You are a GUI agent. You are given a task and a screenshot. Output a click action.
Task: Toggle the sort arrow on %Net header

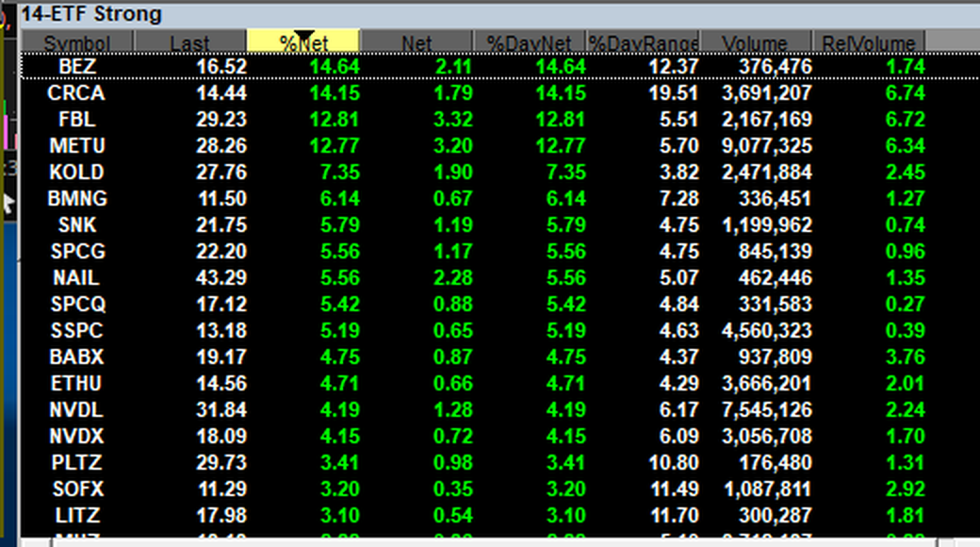pyautogui.click(x=304, y=35)
